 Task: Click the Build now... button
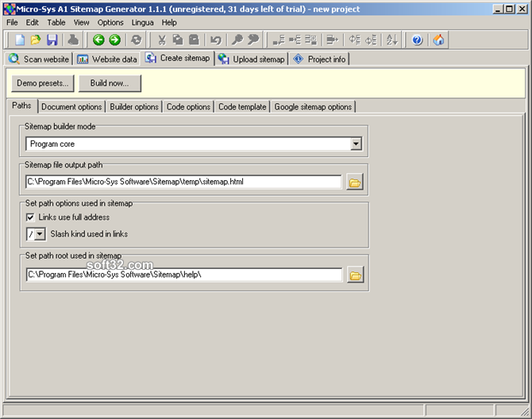(x=110, y=83)
